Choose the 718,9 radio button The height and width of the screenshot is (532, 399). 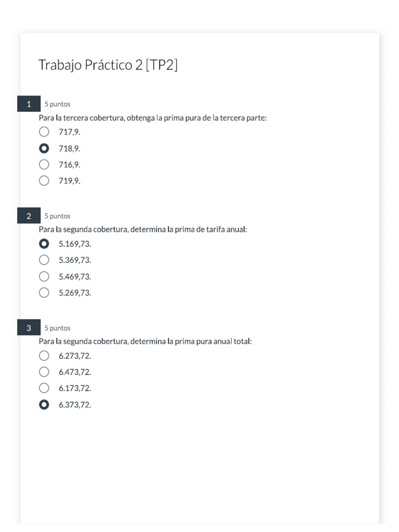pos(44,149)
